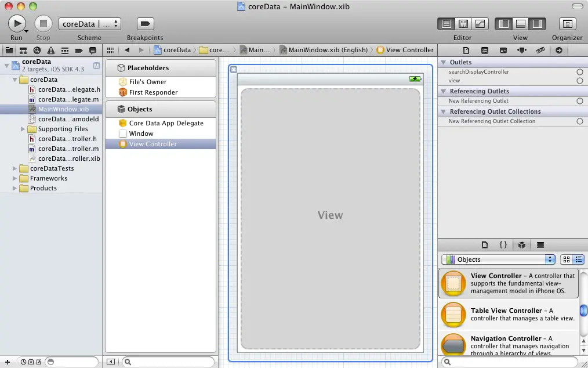The image size is (588, 368).
Task: Switch library to icon grid view
Action: tap(567, 259)
